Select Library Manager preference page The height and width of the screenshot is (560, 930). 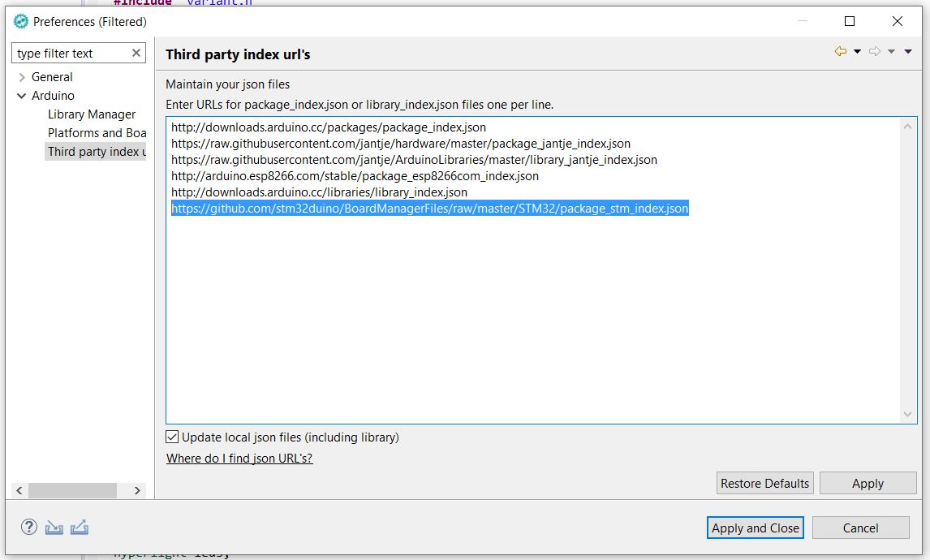[x=92, y=114]
